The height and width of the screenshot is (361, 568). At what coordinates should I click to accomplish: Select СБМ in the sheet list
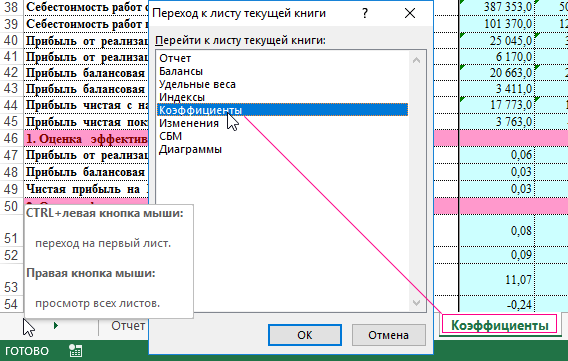pos(170,136)
